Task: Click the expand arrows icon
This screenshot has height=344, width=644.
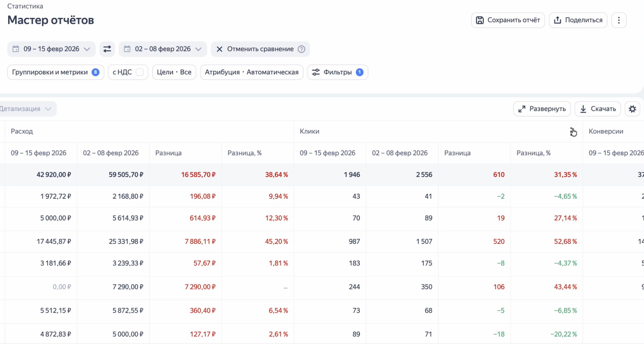Action: pos(522,109)
